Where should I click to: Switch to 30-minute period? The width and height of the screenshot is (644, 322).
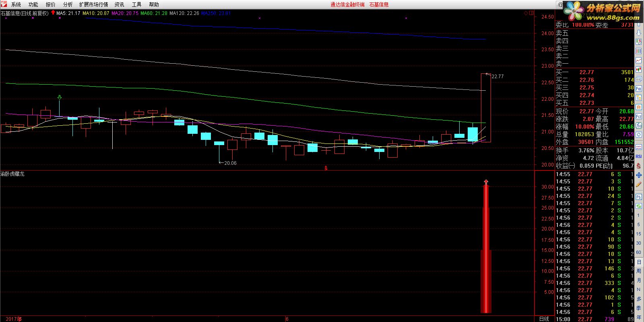639,243
